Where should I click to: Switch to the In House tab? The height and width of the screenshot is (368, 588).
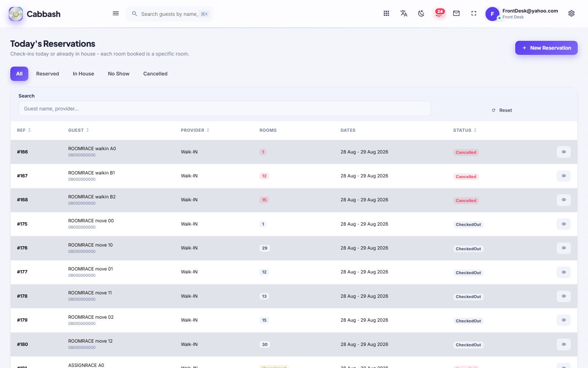[83, 74]
